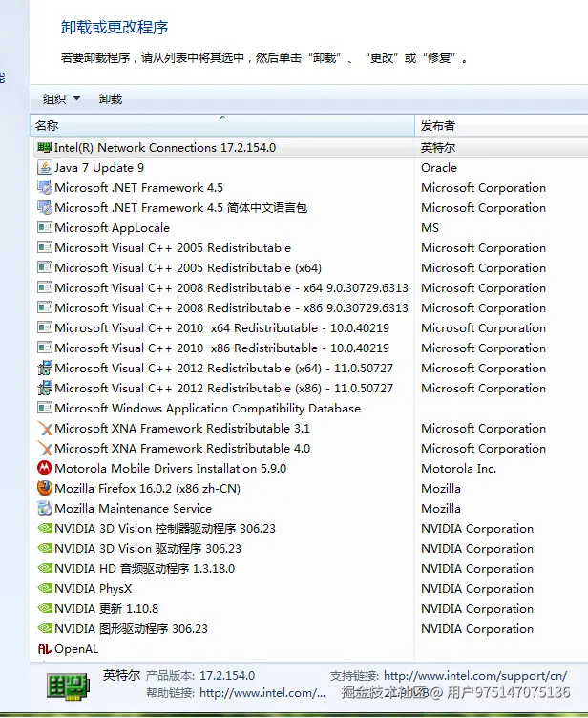The height and width of the screenshot is (718, 588).
Task: Click the NVIDIA 图形驱动程序 icon
Action: (45, 628)
